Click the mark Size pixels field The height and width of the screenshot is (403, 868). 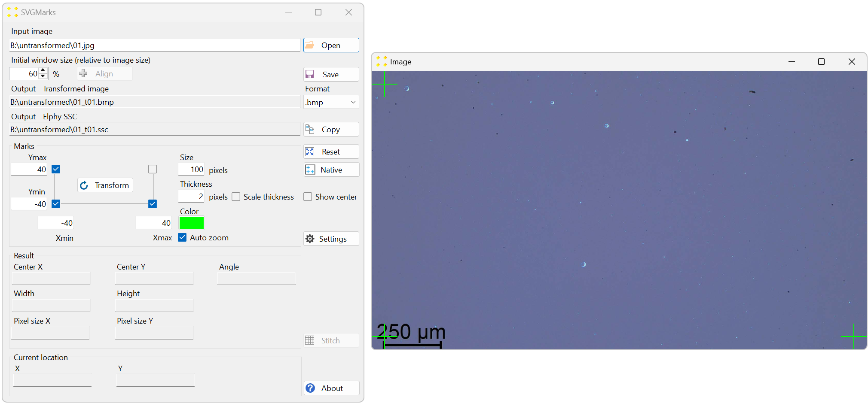[191, 169]
